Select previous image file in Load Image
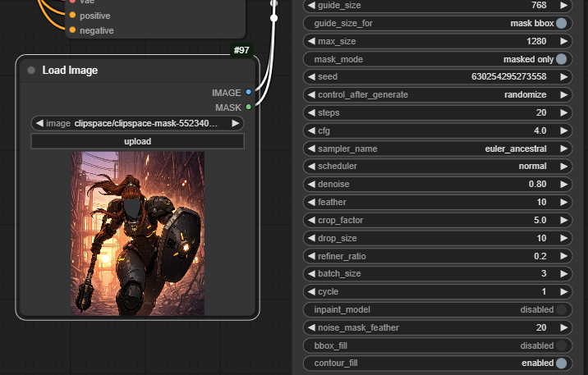This screenshot has width=588, height=375. point(39,123)
